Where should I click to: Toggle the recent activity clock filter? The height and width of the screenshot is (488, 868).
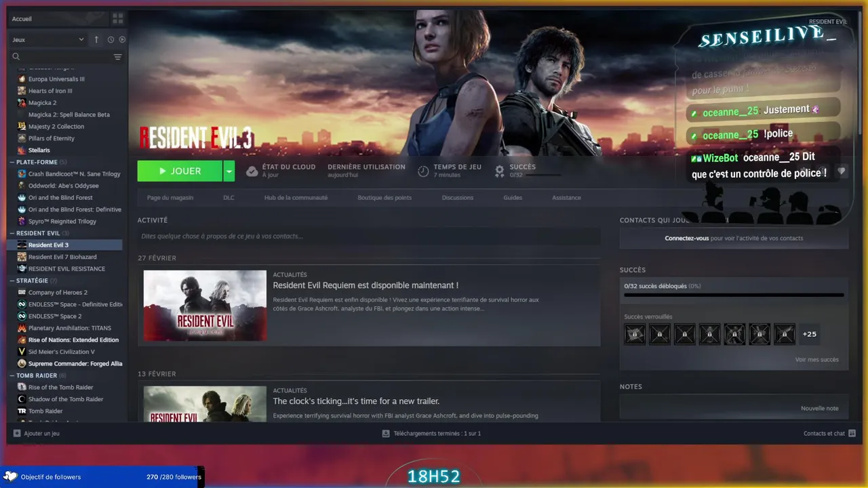pyautogui.click(x=111, y=39)
